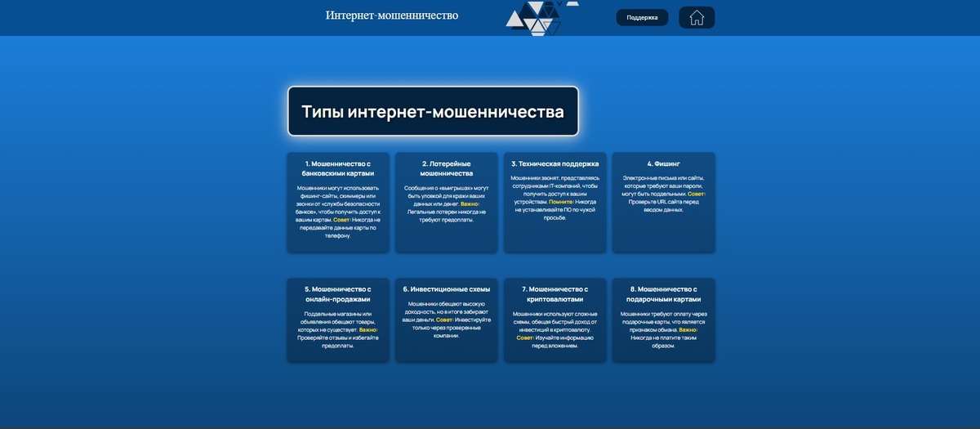The image size is (980, 429).
Task: Open card 3. Техническая поддержка
Action: 555,202
